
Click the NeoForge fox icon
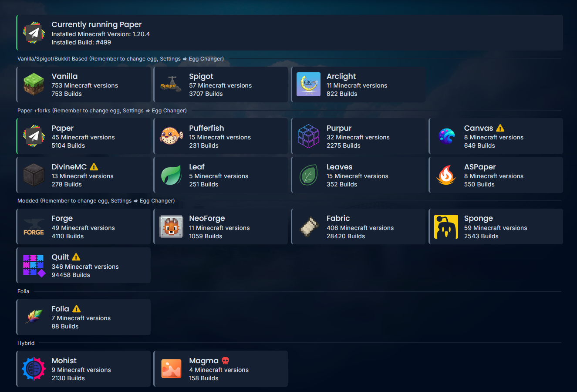(x=171, y=226)
